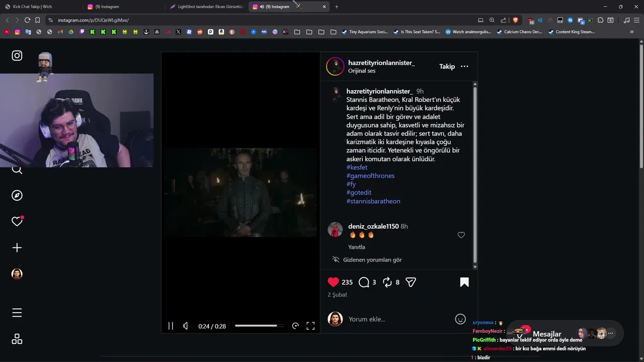Unlike the post via the red heart
This screenshot has width=644, height=362.
click(333, 283)
